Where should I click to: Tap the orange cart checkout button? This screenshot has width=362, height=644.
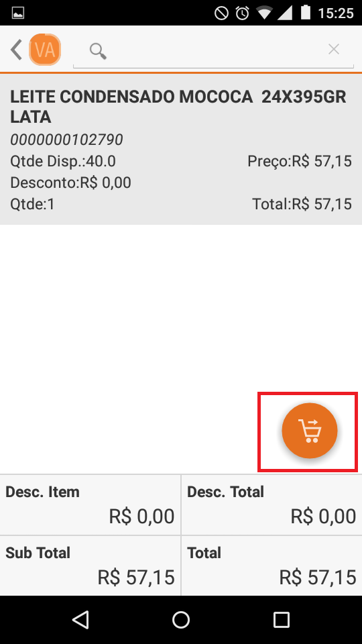pos(310,431)
